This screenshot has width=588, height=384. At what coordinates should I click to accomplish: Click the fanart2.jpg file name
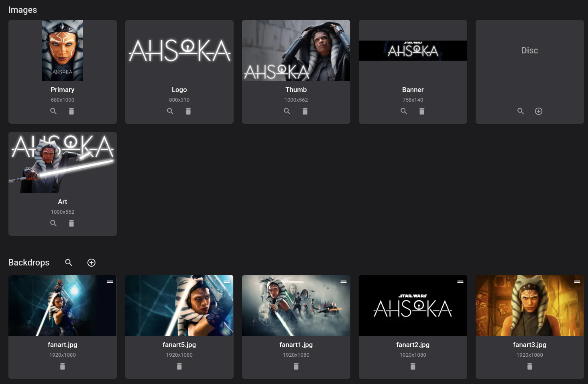click(x=413, y=345)
